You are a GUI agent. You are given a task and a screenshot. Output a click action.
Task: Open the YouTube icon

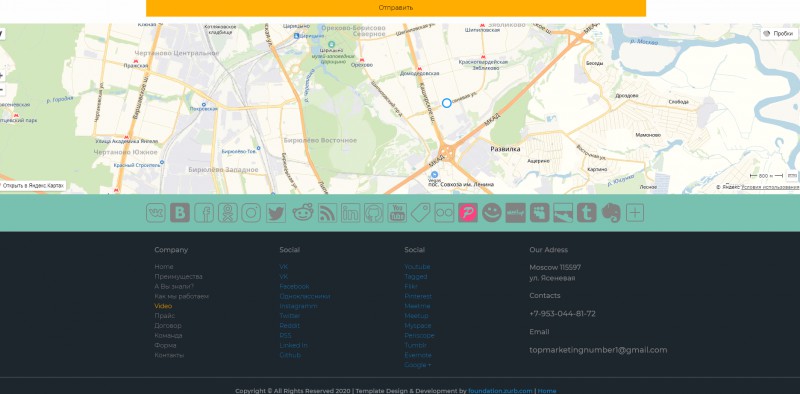pyautogui.click(x=397, y=213)
